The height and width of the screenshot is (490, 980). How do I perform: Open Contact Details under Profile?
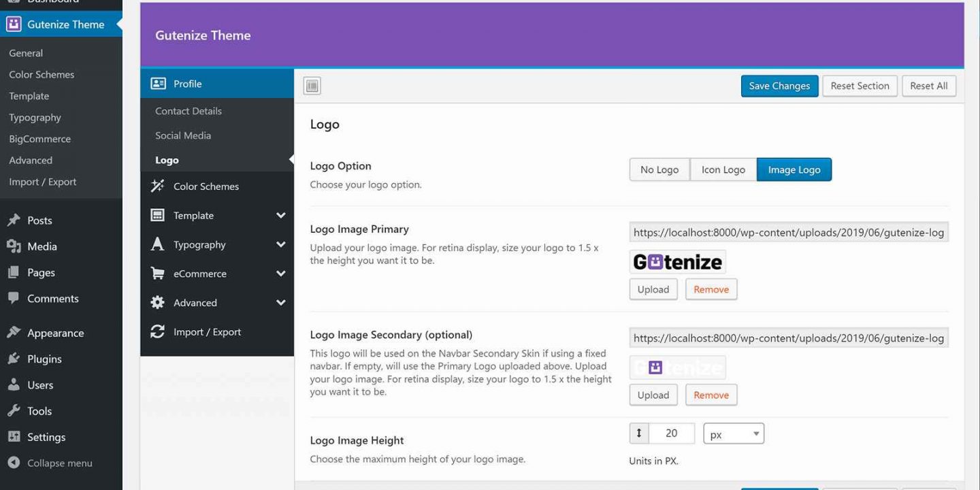(189, 111)
